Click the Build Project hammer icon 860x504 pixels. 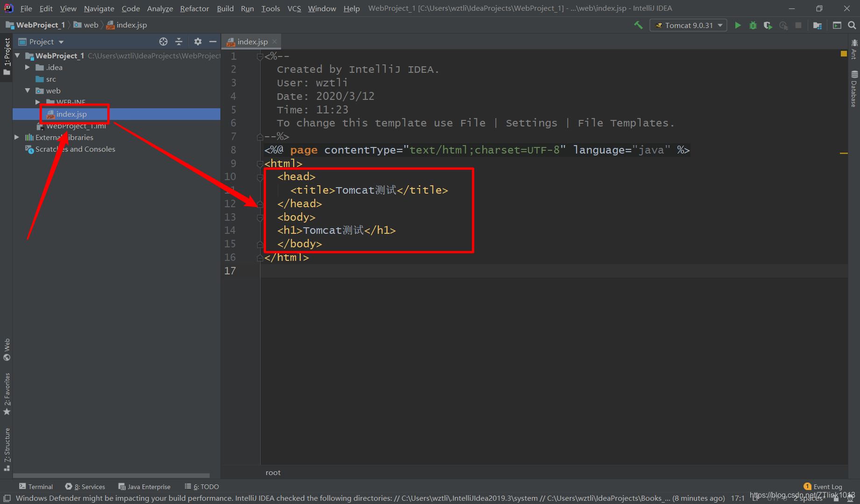coord(638,25)
